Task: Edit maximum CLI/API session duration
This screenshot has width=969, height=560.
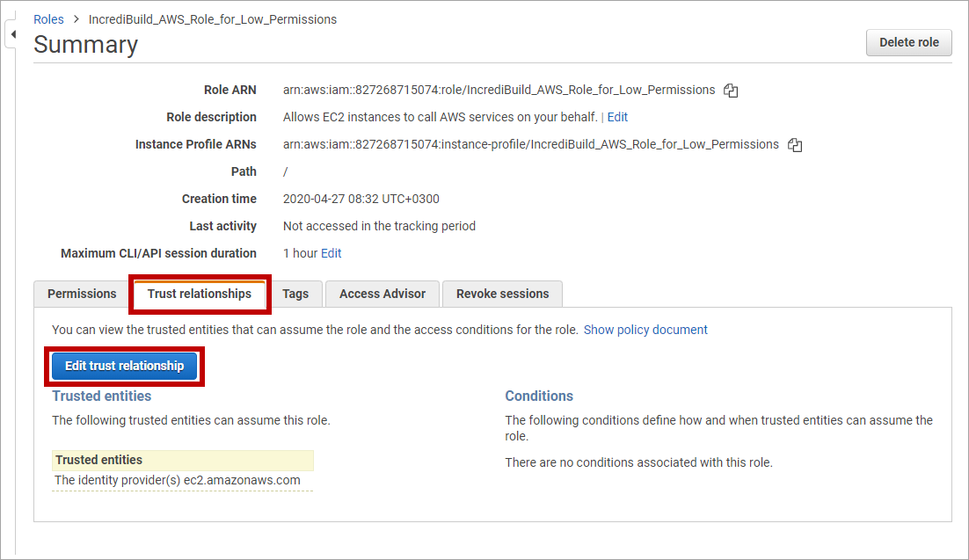Action: tap(331, 253)
